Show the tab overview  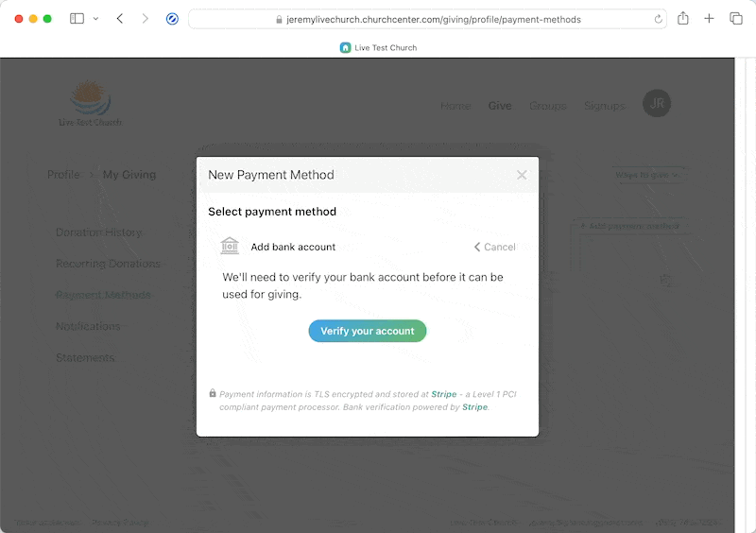(735, 19)
